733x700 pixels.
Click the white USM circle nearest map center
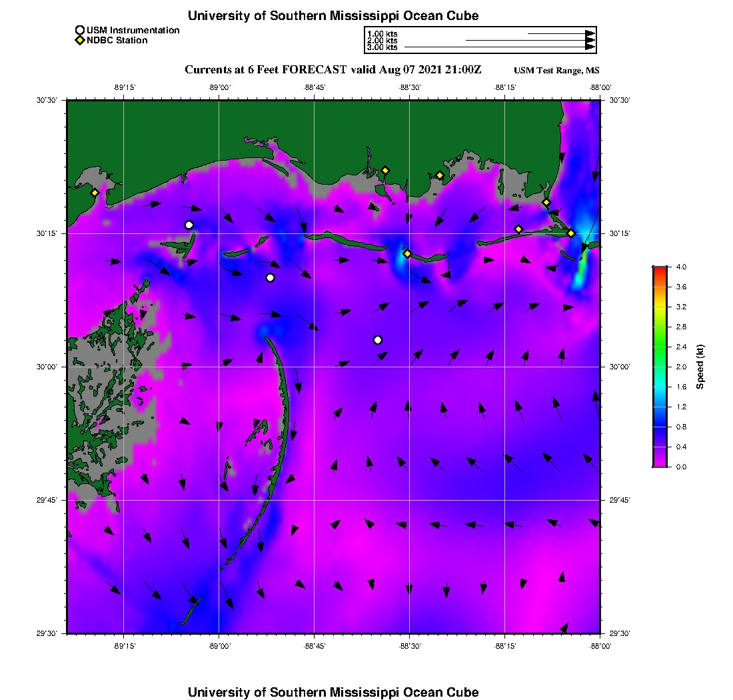click(270, 277)
